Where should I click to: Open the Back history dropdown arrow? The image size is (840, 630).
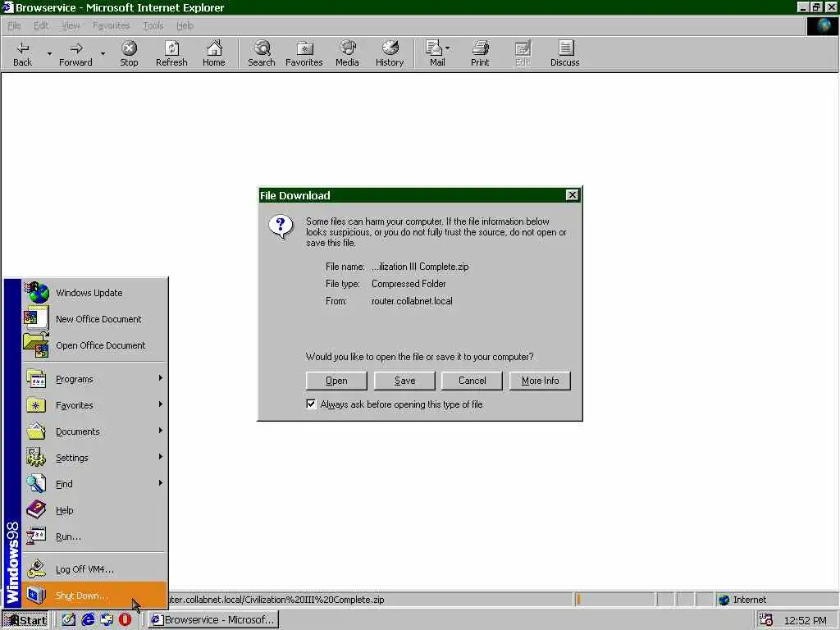[49, 53]
